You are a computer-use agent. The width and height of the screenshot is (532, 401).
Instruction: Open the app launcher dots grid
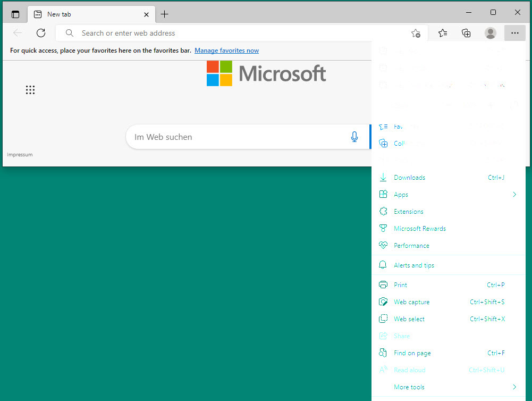click(30, 90)
